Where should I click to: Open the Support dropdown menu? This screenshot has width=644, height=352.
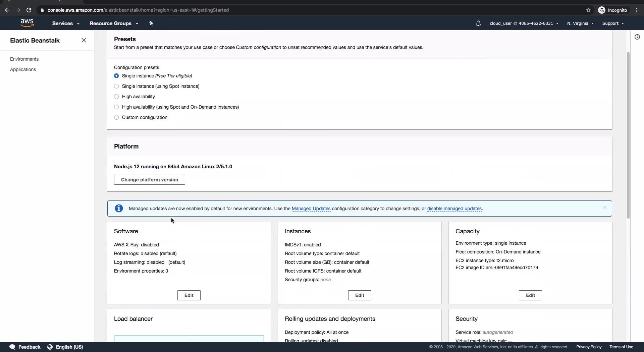pos(613,23)
